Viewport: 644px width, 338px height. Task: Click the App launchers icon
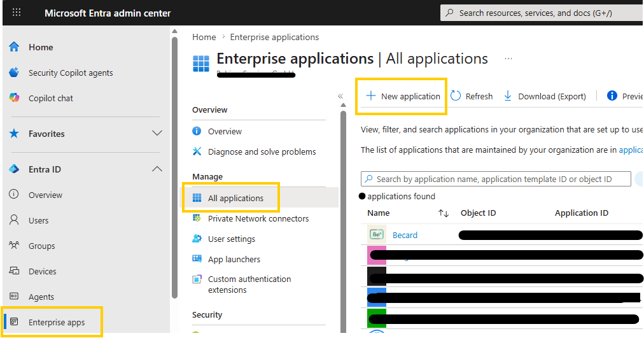click(x=197, y=258)
